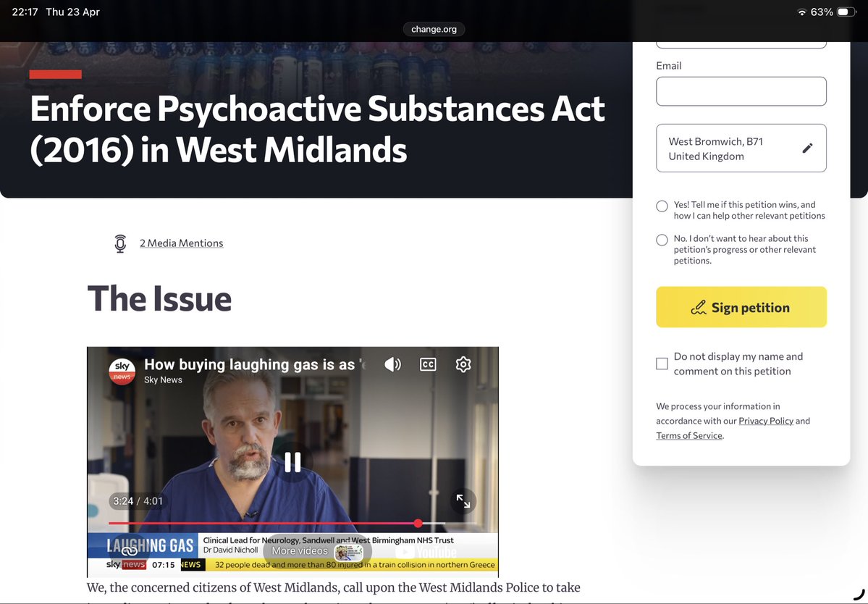The image size is (868, 604).
Task: Tap the battery status icon
Action: click(x=846, y=12)
